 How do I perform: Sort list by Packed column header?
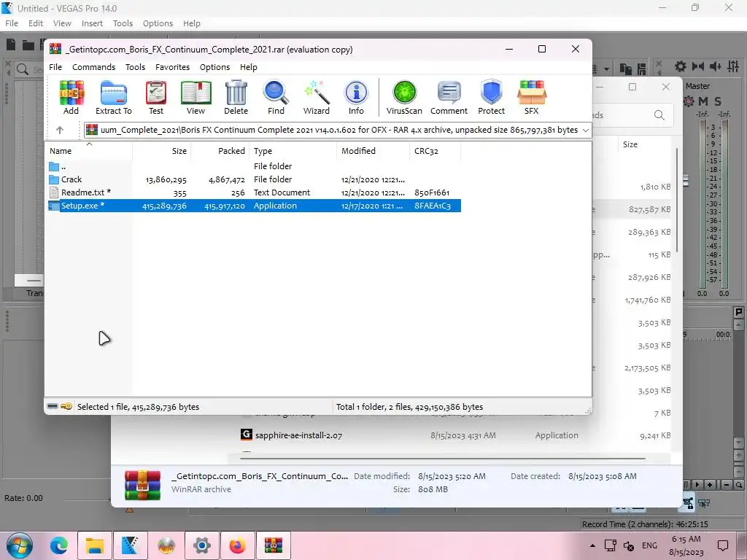click(x=220, y=151)
